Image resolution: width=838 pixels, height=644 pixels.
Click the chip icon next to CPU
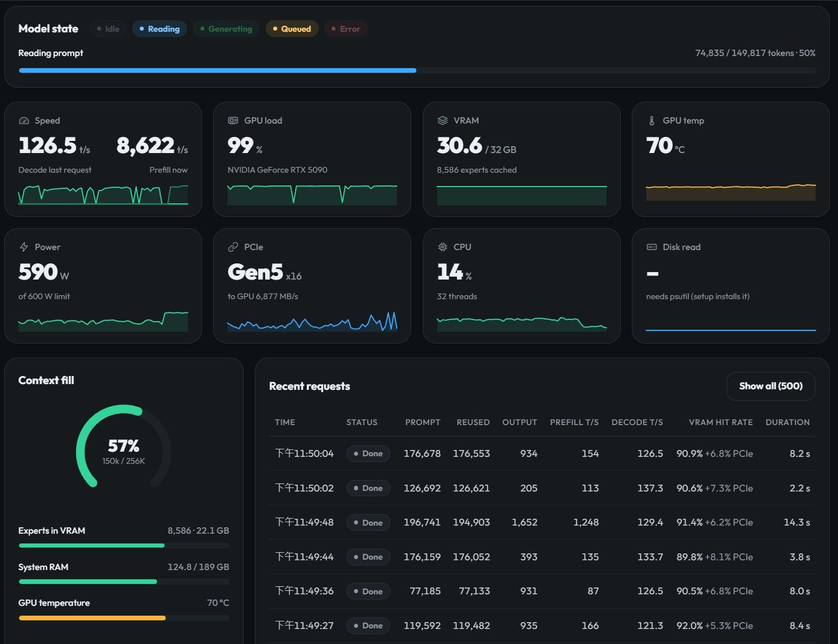(x=442, y=247)
